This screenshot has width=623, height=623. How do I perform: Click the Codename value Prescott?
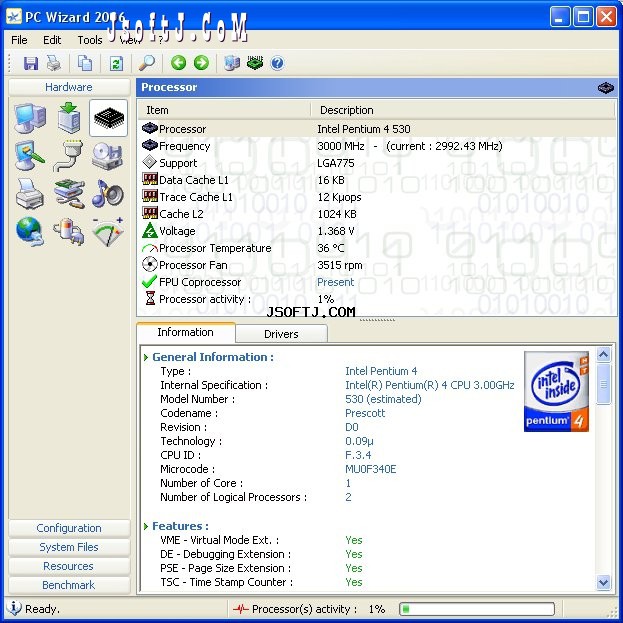(365, 413)
